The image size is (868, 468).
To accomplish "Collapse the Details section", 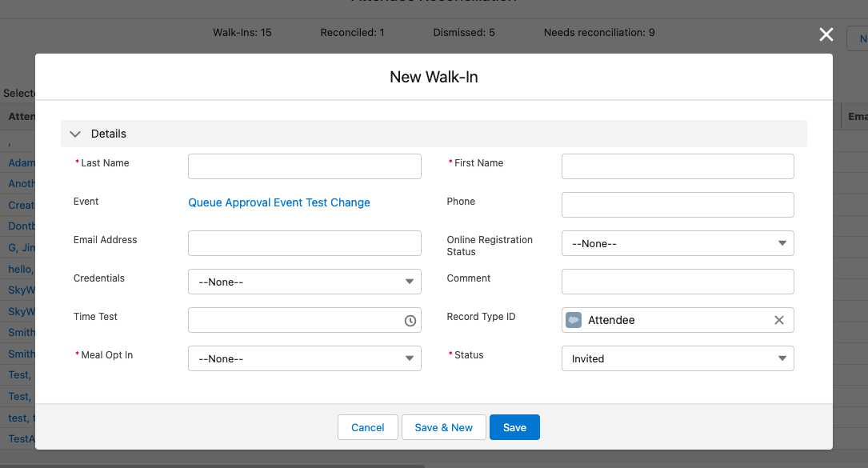I will (76, 134).
